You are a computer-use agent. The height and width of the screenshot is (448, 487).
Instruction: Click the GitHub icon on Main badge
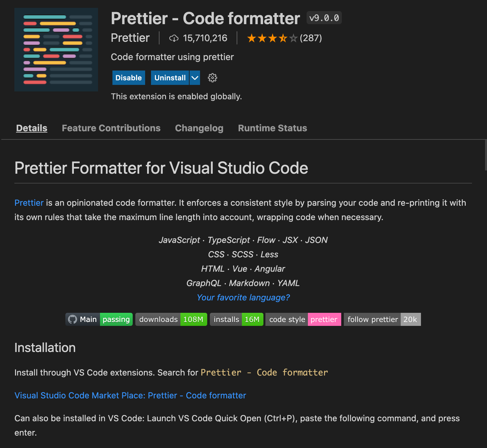pyautogui.click(x=73, y=319)
